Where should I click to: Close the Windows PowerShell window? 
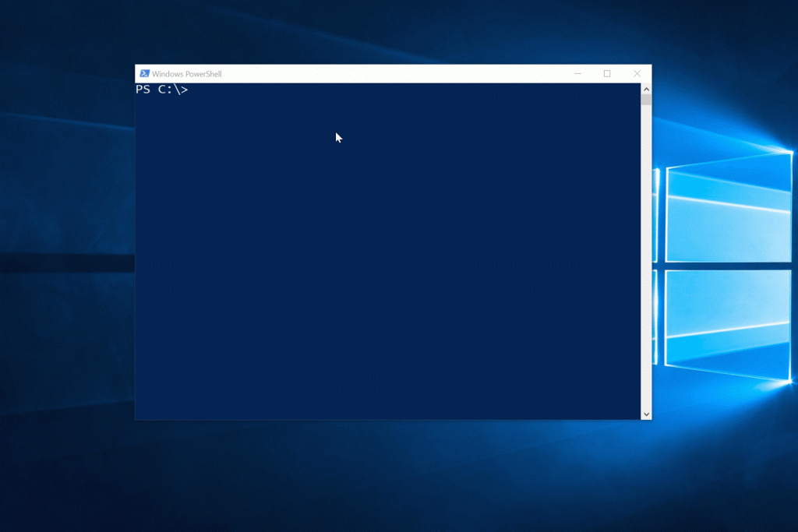click(x=637, y=74)
